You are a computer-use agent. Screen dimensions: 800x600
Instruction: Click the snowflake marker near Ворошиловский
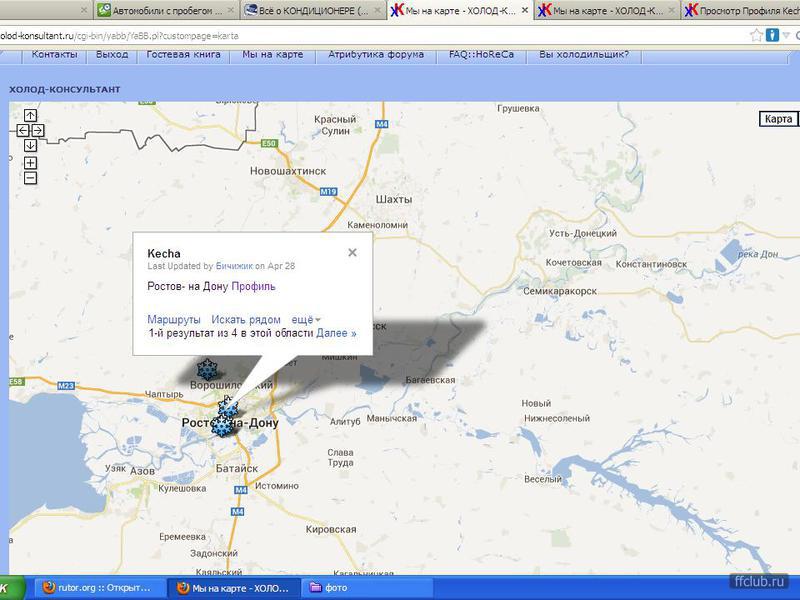(x=207, y=369)
